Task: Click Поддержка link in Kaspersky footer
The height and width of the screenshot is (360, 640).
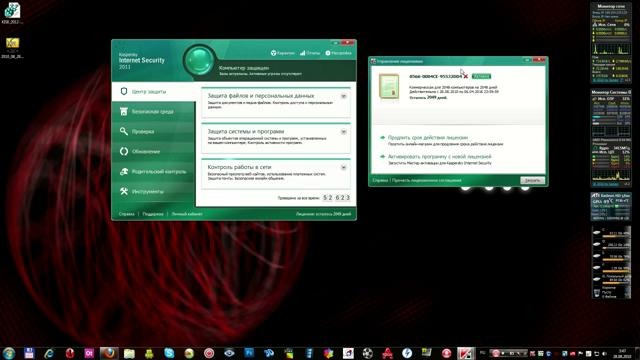Action: point(153,214)
